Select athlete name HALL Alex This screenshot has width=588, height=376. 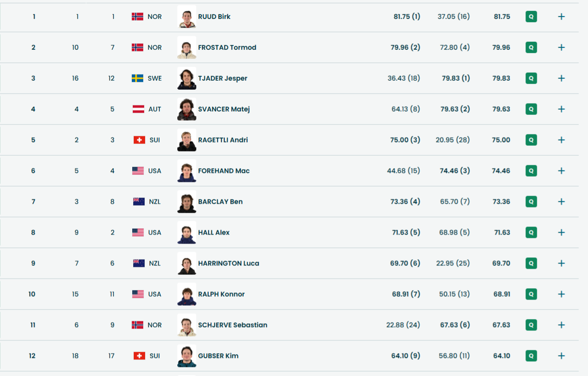click(x=214, y=233)
